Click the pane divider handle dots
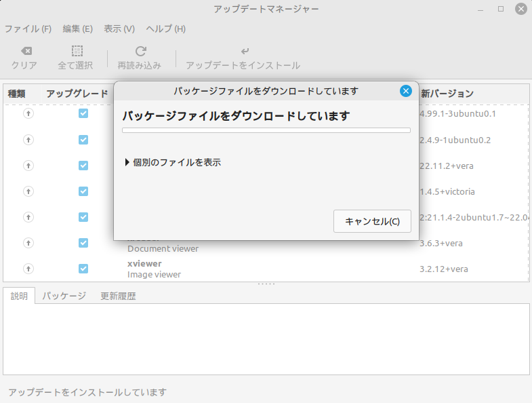Screen dimensions: 532x403 [x=266, y=284]
